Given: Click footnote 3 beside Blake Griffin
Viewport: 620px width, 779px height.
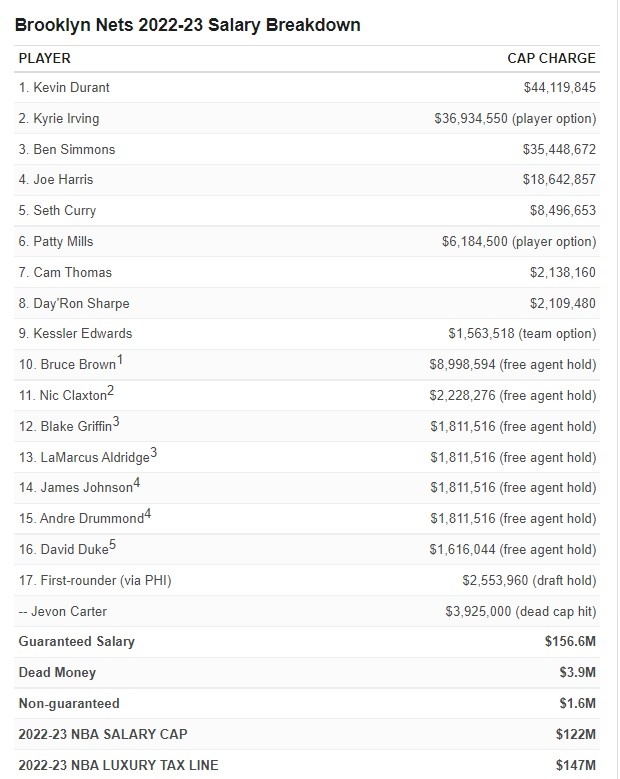Looking at the screenshot, I should [x=116, y=422].
